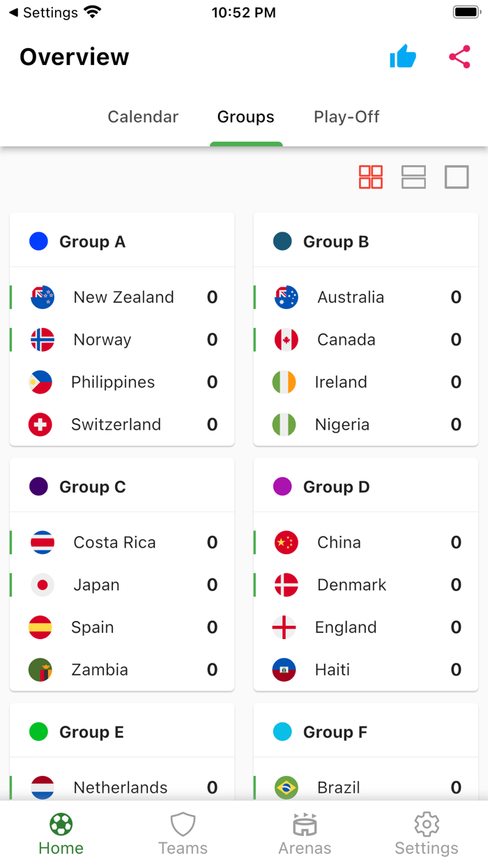Open the app Settings gear
This screenshot has height=868, width=488.
point(427,832)
